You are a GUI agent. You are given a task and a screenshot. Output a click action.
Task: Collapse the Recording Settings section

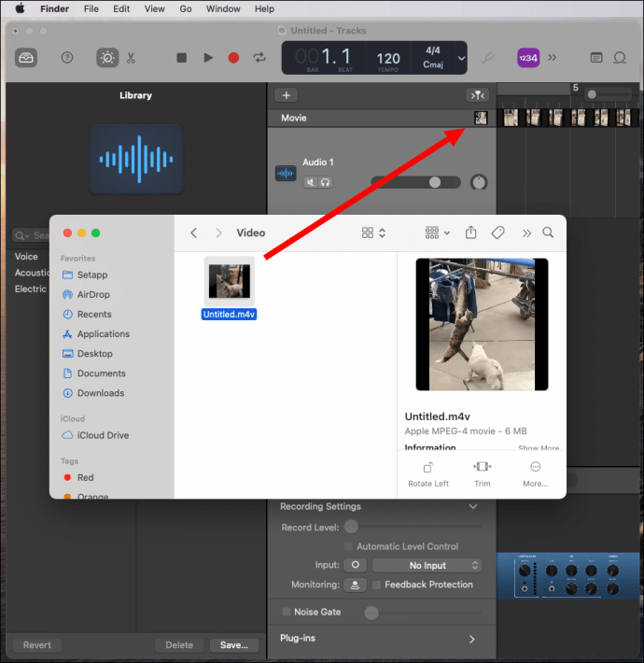(473, 506)
